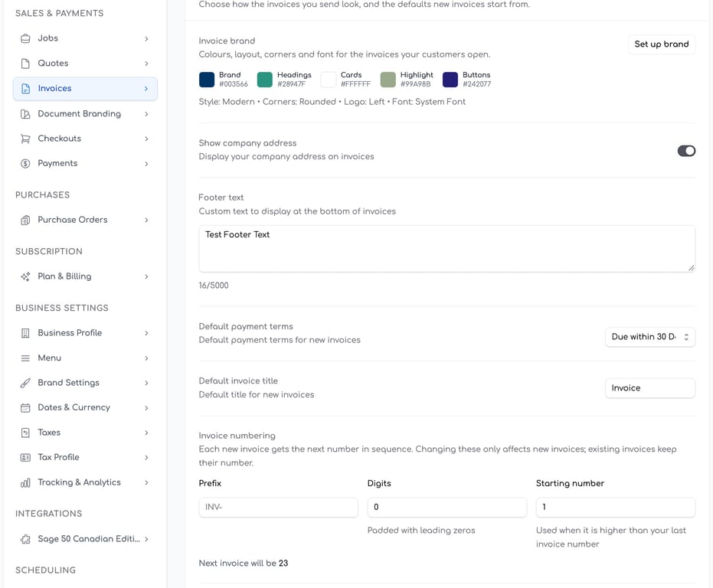Click the Taxes receipt icon
This screenshot has width=713, height=588.
pyautogui.click(x=25, y=433)
